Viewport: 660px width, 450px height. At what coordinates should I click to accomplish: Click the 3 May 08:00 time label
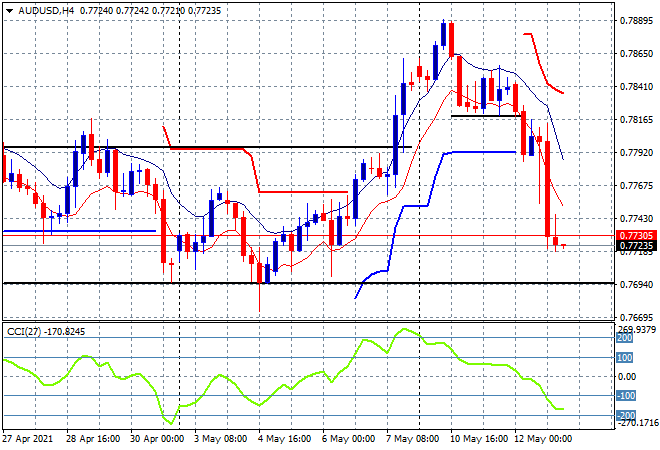click(x=221, y=439)
